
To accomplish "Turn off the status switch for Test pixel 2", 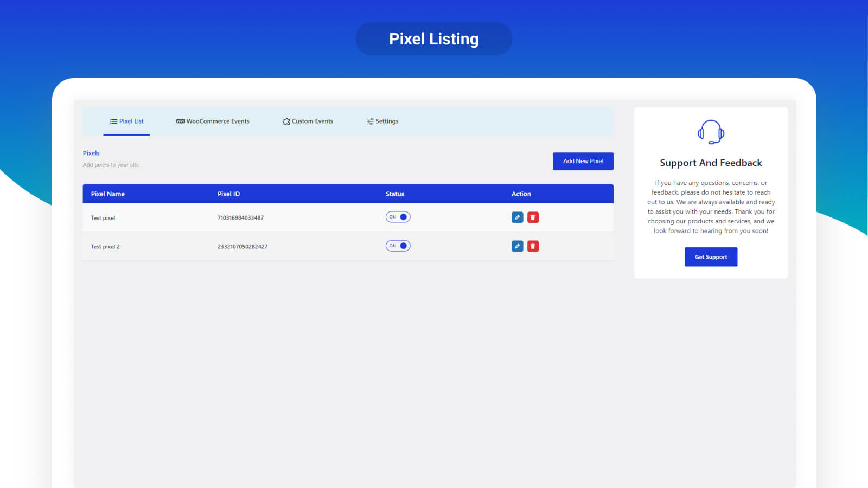I will coord(398,246).
